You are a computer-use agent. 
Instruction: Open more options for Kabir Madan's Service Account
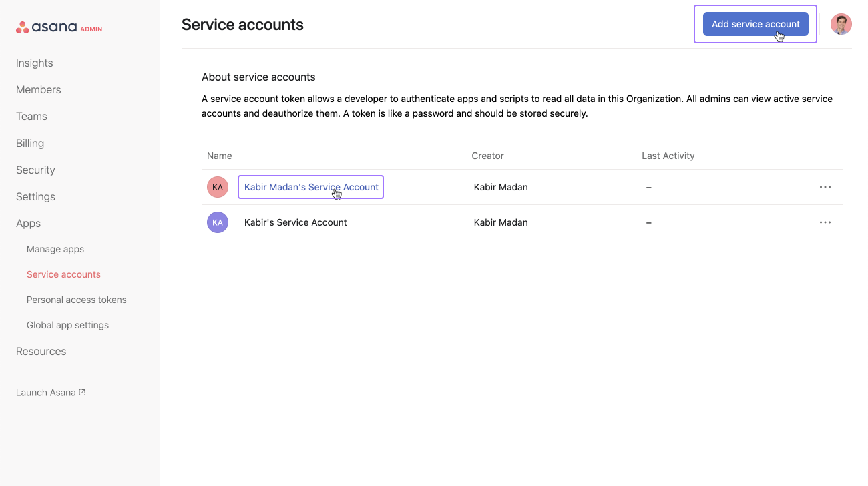tap(825, 187)
